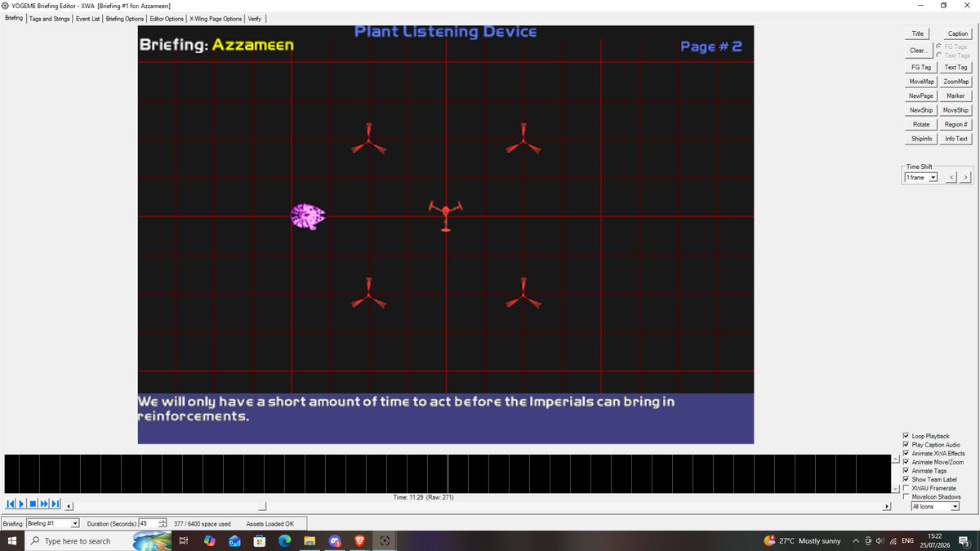Viewport: 980px width, 551px height.
Task: Select the lower-left red tri-fighter icon
Action: click(367, 293)
